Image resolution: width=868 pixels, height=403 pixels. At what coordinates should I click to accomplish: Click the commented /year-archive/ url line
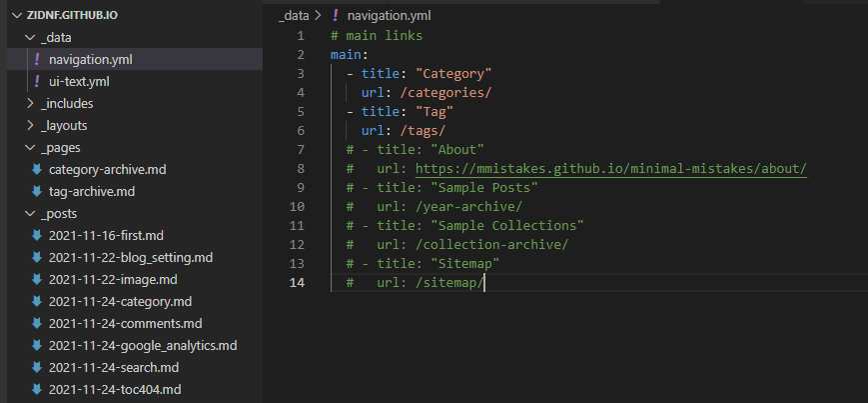pyautogui.click(x=434, y=207)
